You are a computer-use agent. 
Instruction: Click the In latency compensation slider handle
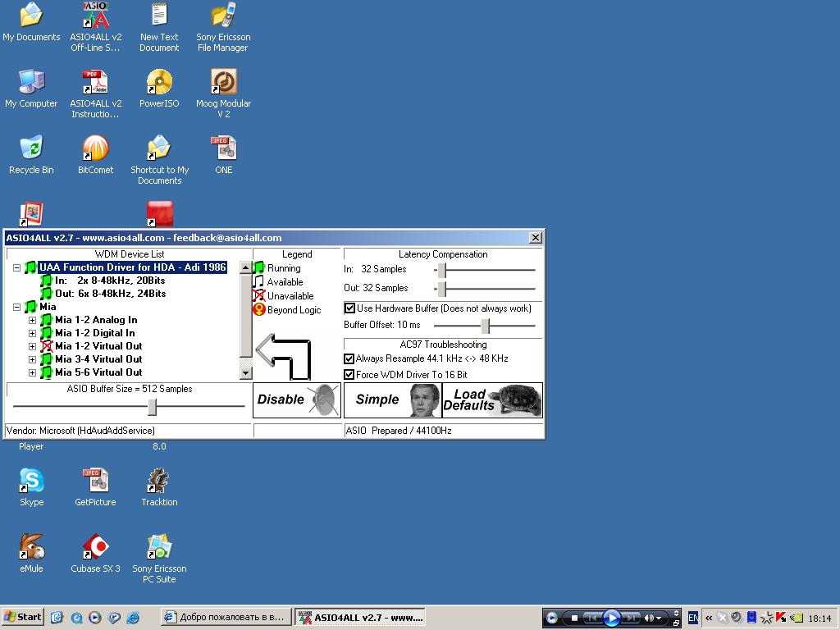pyautogui.click(x=442, y=271)
